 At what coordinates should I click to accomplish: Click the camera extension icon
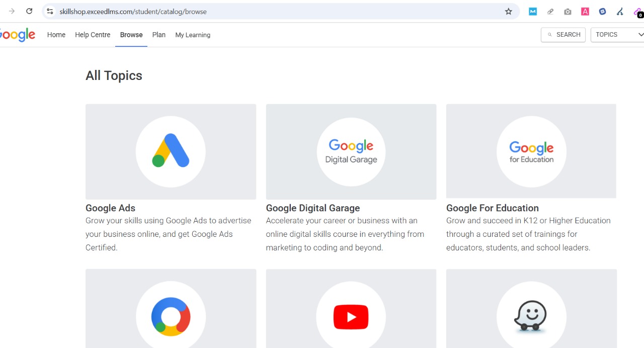tap(568, 11)
